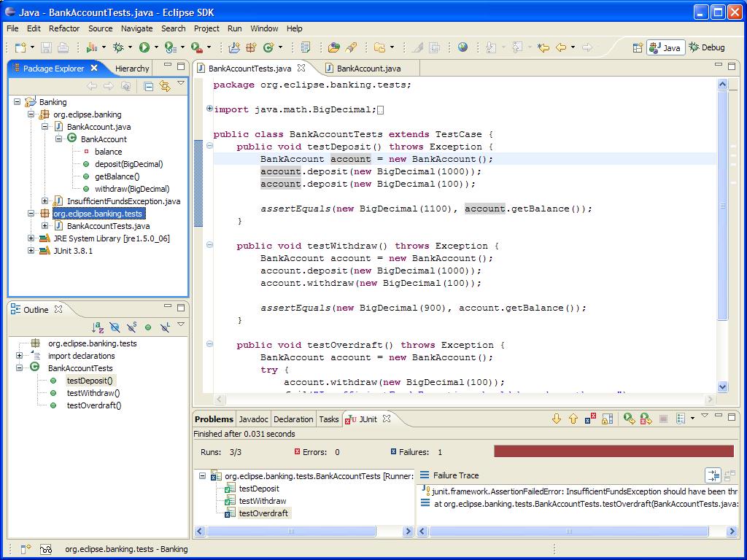Toggle Hide Static Members in Outline toolbar
The image size is (747, 560).
131,327
